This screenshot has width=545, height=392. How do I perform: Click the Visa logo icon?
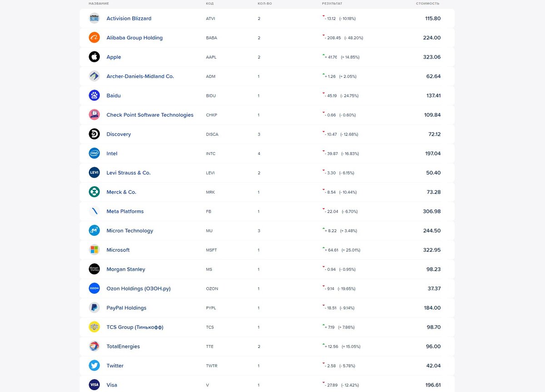coord(94,385)
